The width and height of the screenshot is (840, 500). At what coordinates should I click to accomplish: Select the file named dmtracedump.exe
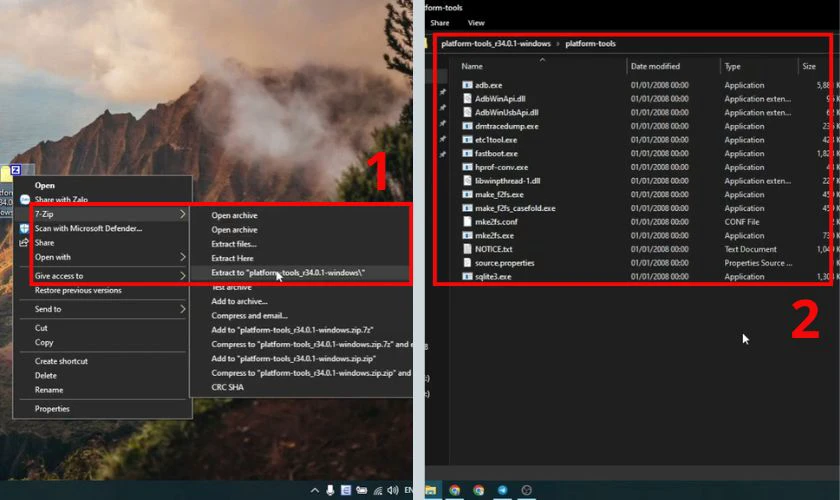pos(507,126)
